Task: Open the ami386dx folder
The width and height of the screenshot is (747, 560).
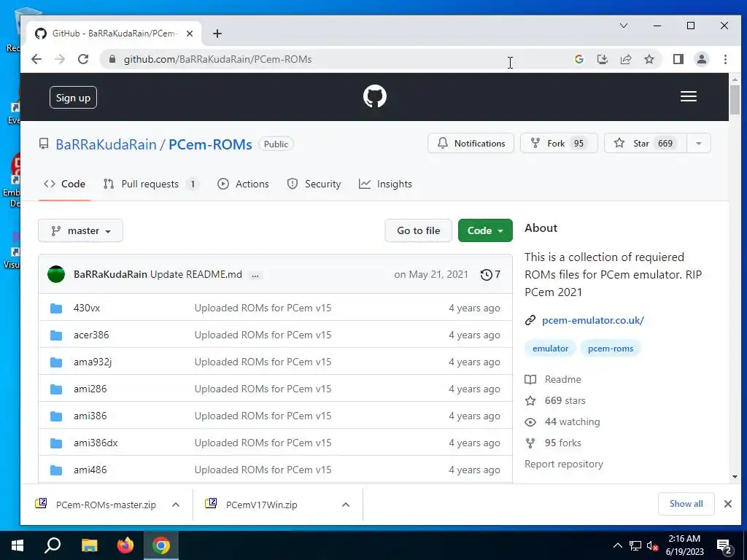Action: tap(96, 443)
